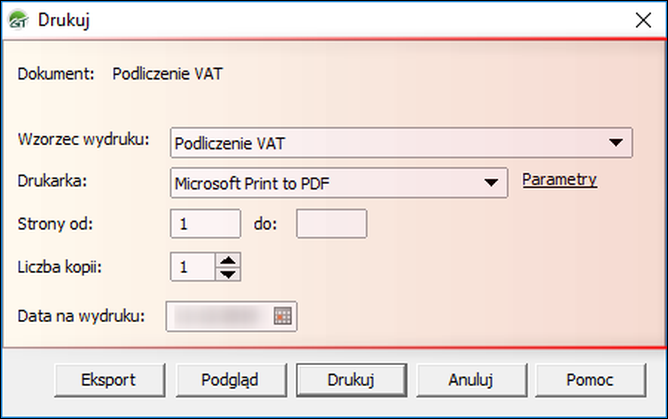Image resolution: width=668 pixels, height=419 pixels.
Task: Click the Drukuj print button
Action: click(351, 379)
